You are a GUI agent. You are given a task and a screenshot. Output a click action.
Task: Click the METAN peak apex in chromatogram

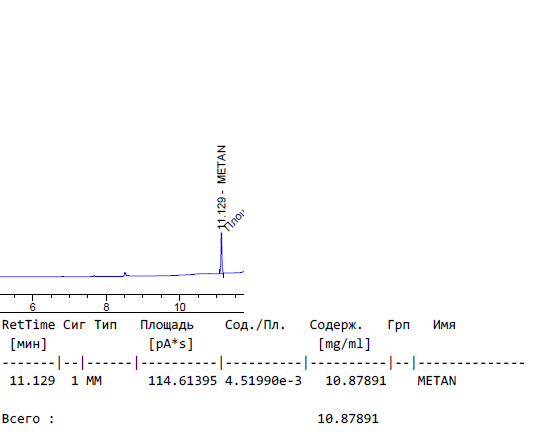coord(221,234)
